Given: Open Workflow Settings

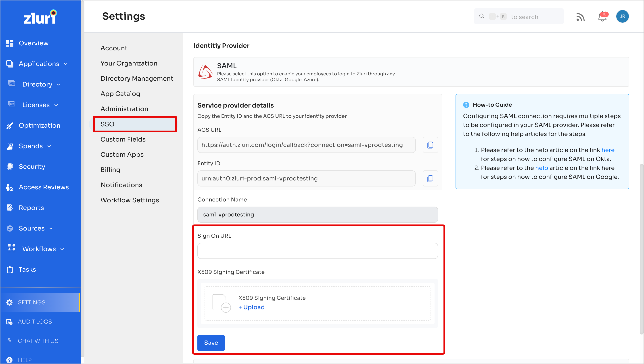Looking at the screenshot, I should click(x=130, y=200).
